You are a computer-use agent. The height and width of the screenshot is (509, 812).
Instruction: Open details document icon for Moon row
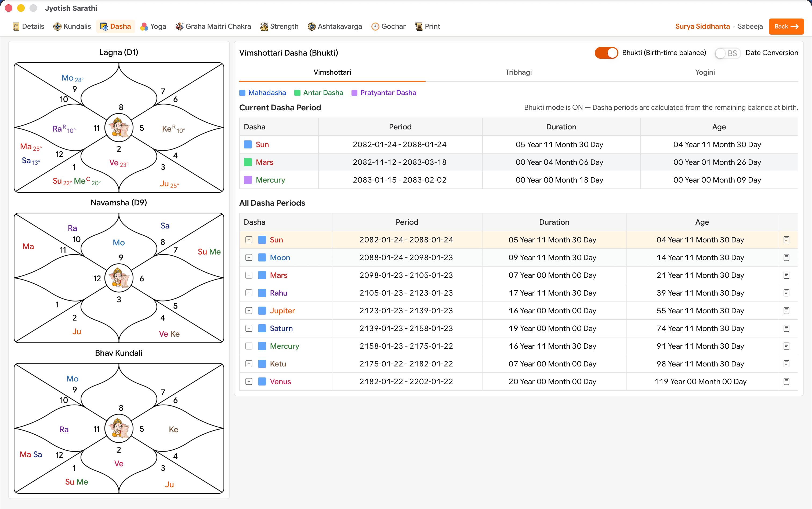tap(786, 257)
